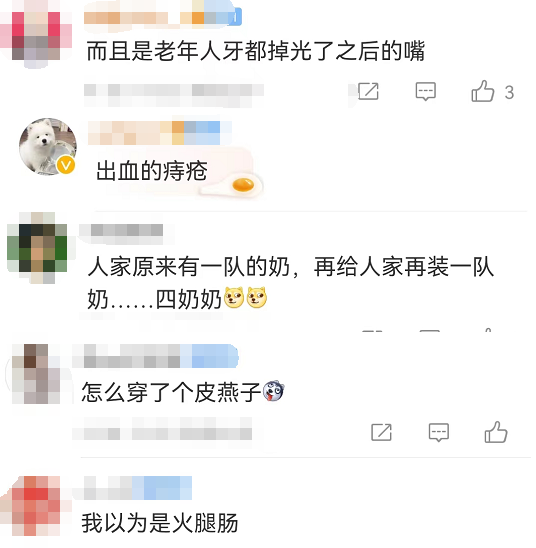Like the 怎么穿了个皮燕子 comment
Viewport: 536px width, 548px height.
click(x=495, y=432)
